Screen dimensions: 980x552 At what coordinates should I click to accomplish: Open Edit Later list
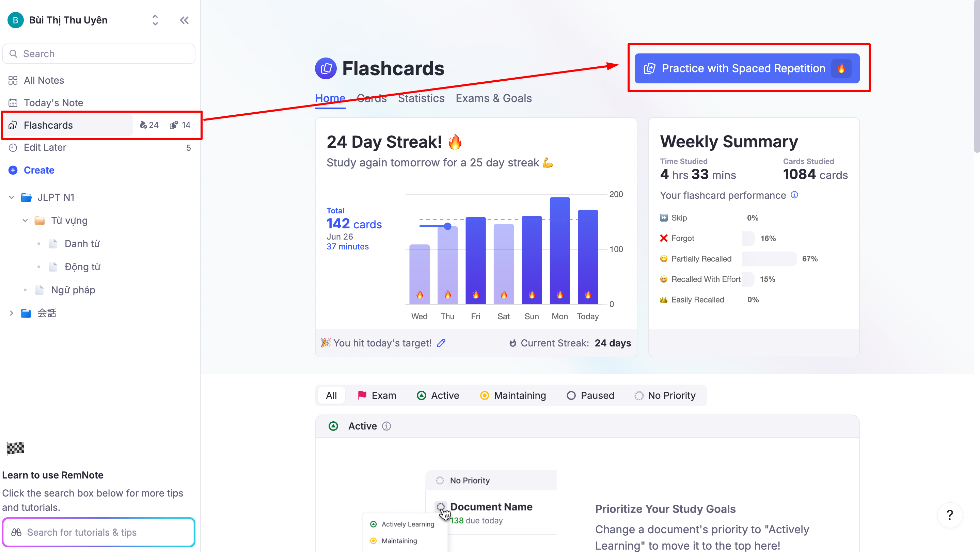[99, 147]
